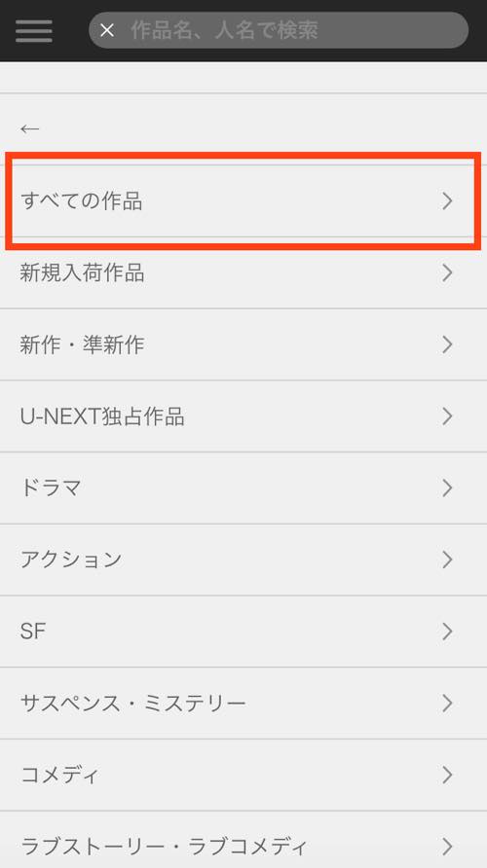487x868 pixels.
Task: Choose U-NEXT独占作品 entry
Action: pyautogui.click(x=243, y=416)
